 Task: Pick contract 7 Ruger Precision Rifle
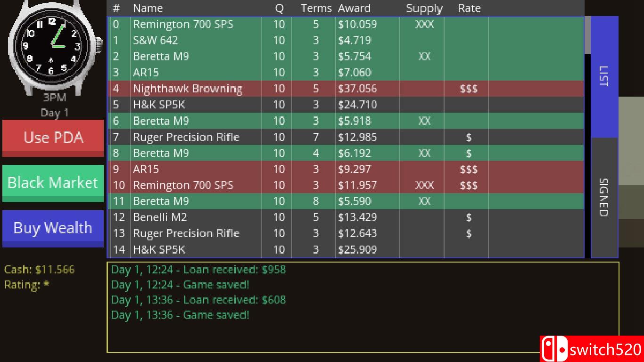(186, 137)
